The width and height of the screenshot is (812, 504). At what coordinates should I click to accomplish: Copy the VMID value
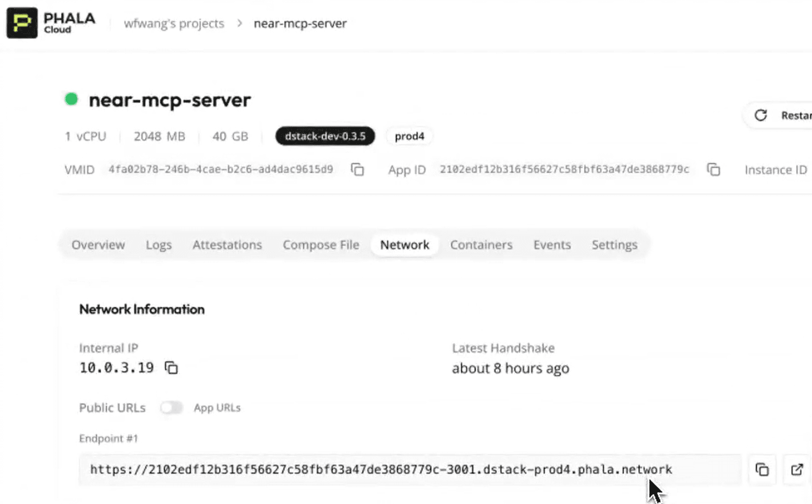coord(357,170)
